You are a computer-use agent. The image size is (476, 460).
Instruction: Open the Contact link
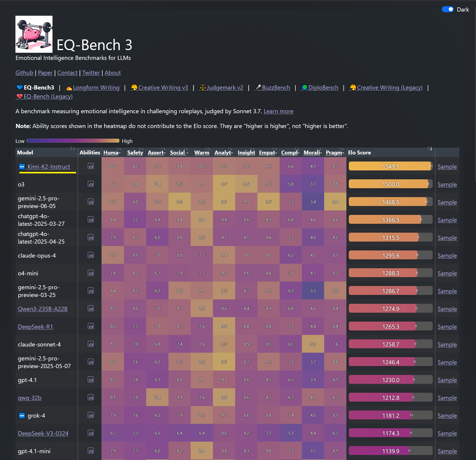point(67,73)
